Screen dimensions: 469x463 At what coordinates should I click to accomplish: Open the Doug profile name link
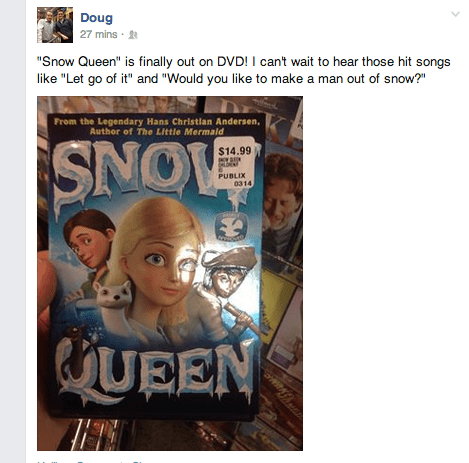tap(96, 18)
